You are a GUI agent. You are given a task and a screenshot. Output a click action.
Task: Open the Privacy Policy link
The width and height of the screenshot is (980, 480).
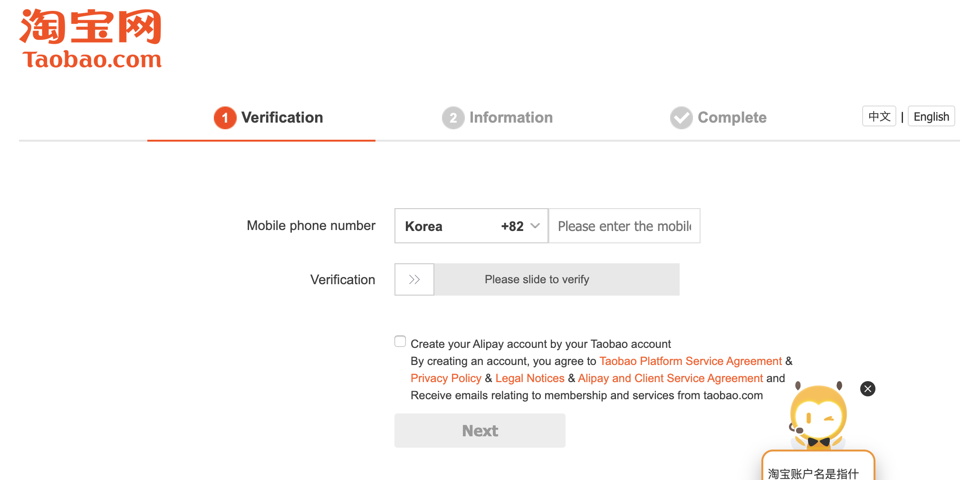point(446,378)
